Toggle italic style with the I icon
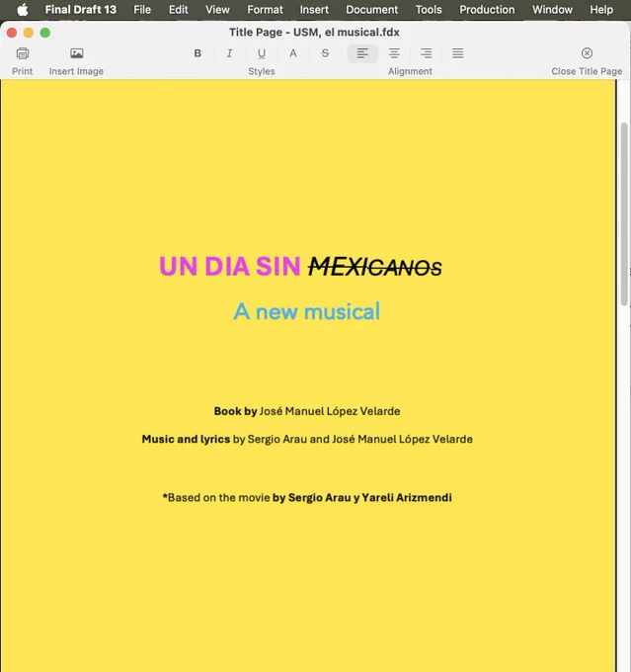This screenshot has height=672, width=631. tap(230, 53)
